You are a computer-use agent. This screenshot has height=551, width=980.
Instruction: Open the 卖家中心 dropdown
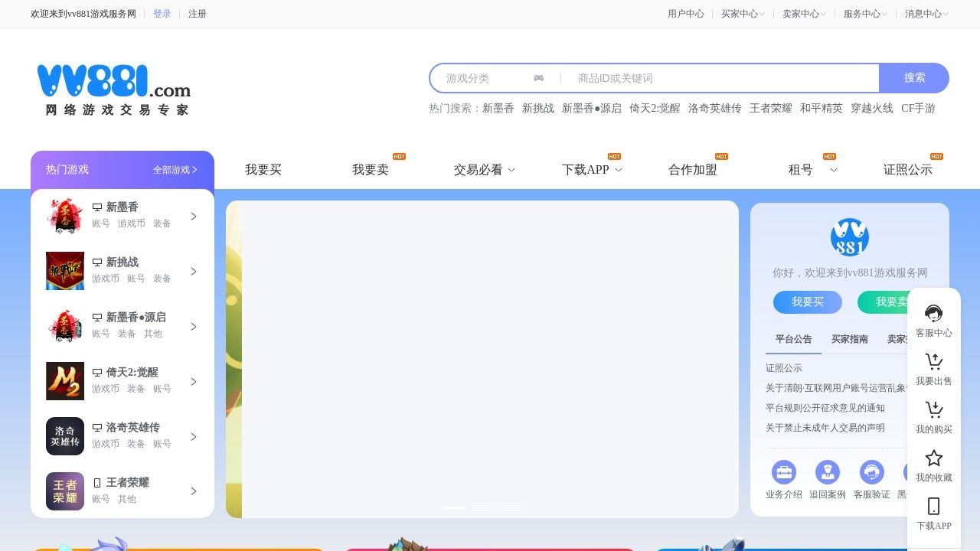[x=804, y=14]
